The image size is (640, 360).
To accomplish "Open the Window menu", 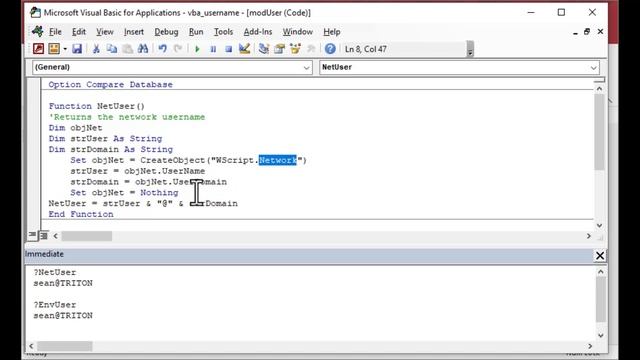I will [298, 32].
